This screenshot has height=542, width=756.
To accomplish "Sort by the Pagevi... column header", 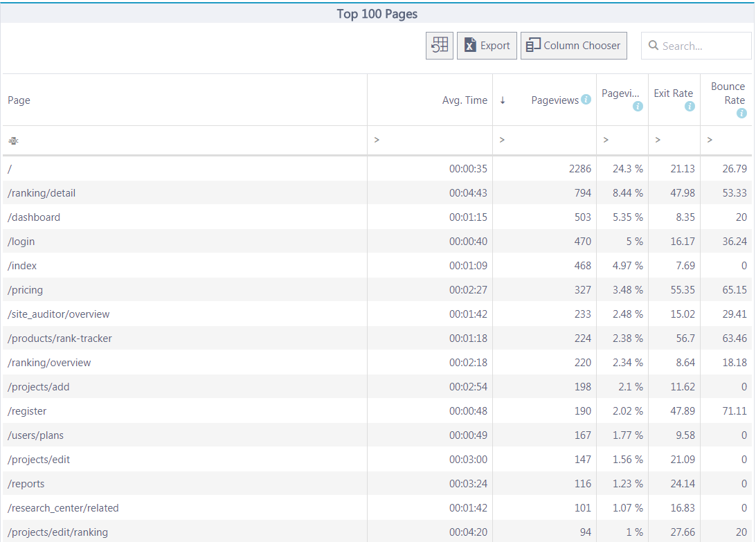I will click(620, 93).
